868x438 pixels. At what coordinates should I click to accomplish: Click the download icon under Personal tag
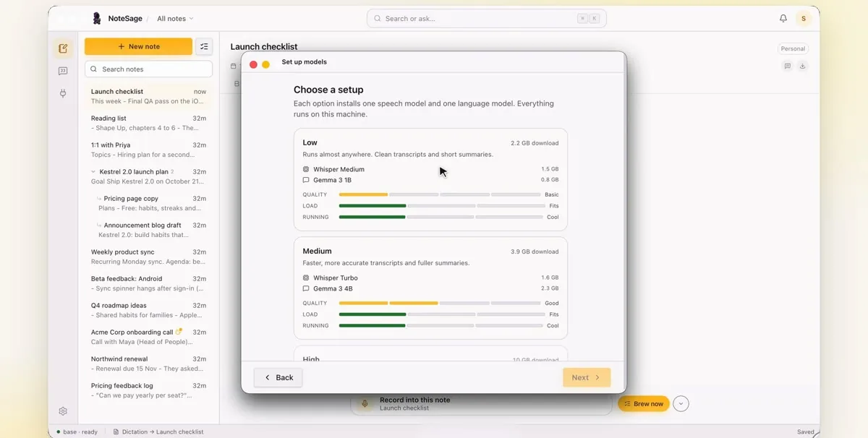point(802,66)
